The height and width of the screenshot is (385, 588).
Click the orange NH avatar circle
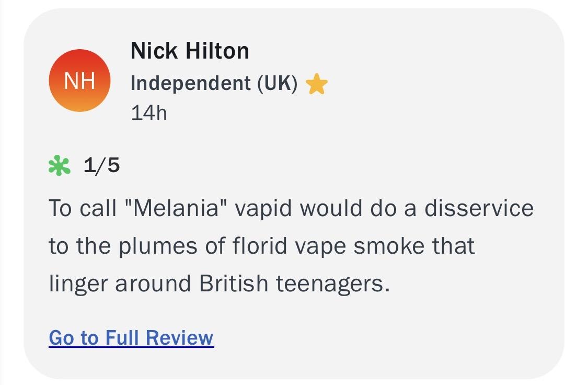tap(79, 81)
